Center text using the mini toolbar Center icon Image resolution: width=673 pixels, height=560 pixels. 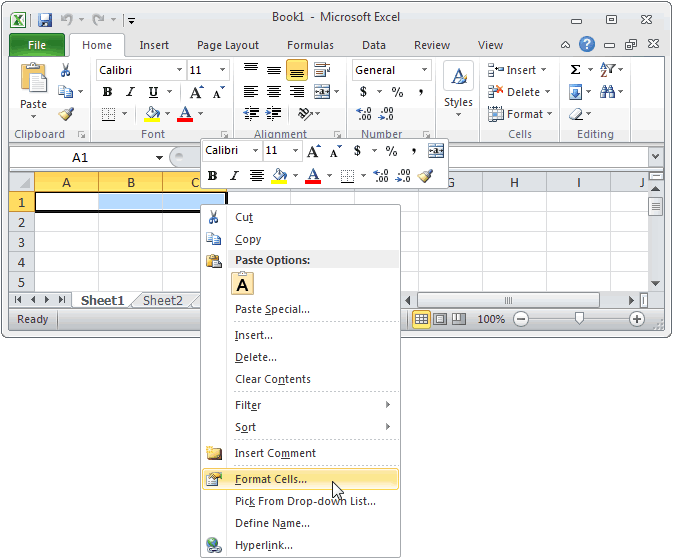tap(257, 176)
